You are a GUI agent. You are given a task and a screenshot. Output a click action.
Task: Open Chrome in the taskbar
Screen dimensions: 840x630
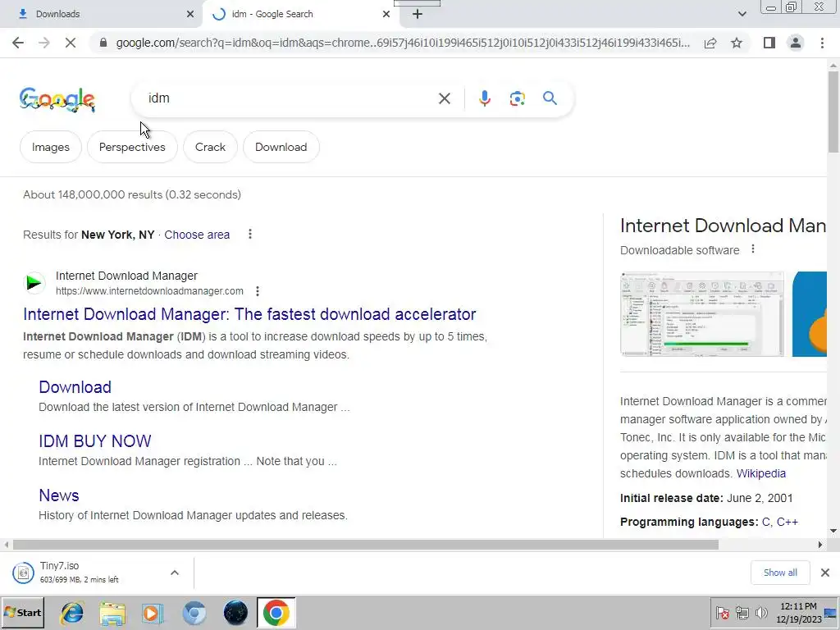[276, 612]
